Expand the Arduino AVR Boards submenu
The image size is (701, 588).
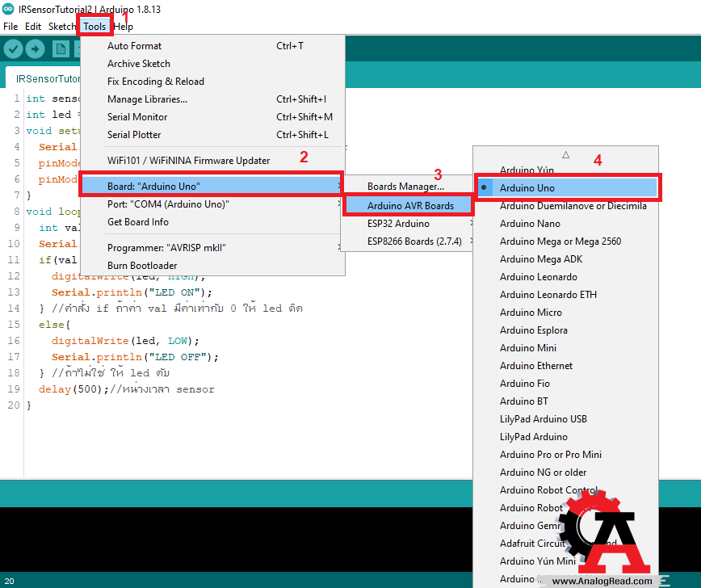pyautogui.click(x=409, y=206)
